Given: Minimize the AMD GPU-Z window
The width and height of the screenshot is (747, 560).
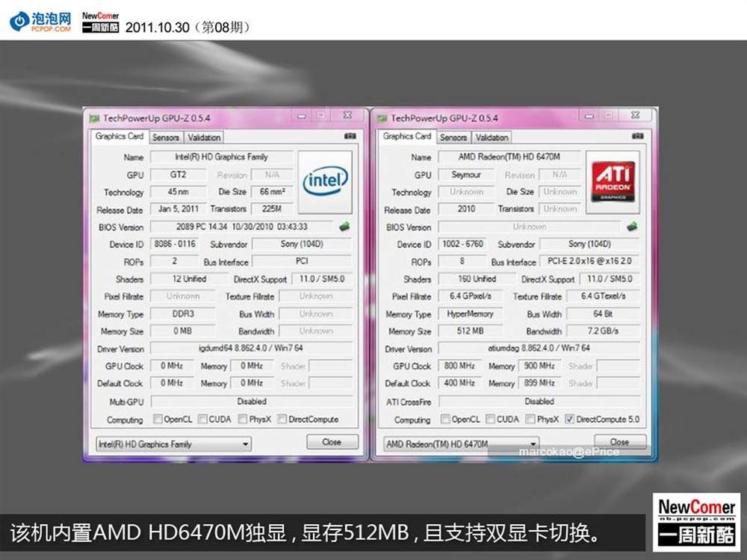Looking at the screenshot, I should [x=589, y=116].
